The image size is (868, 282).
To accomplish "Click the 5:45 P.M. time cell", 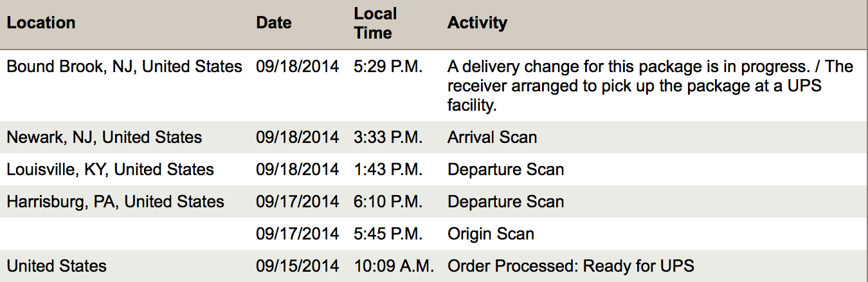I will tap(388, 234).
